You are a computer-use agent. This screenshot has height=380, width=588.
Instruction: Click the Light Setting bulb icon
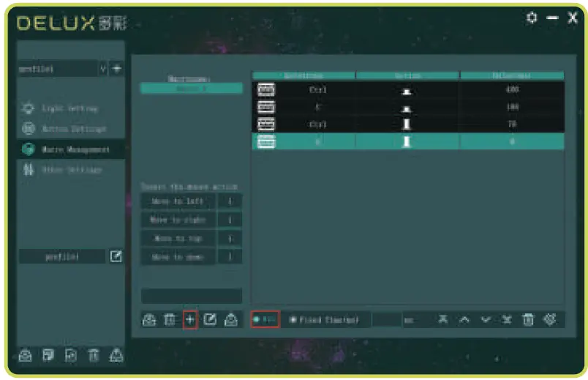coord(28,108)
